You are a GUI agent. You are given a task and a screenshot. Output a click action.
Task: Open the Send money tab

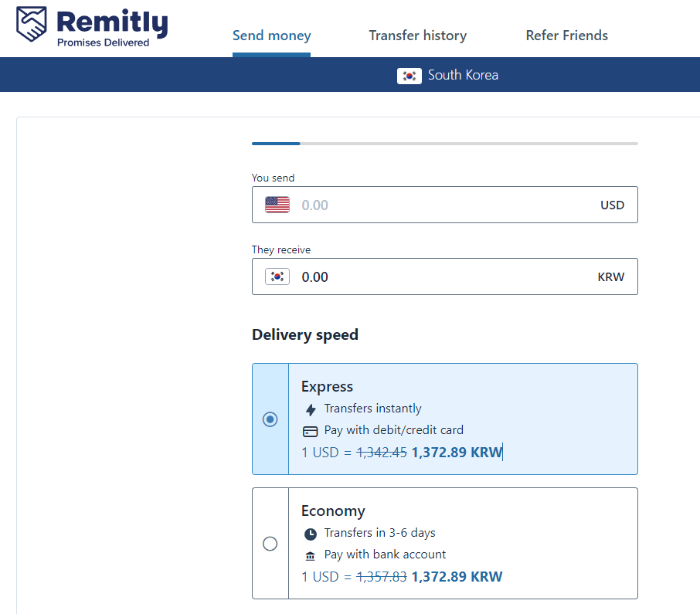click(271, 36)
